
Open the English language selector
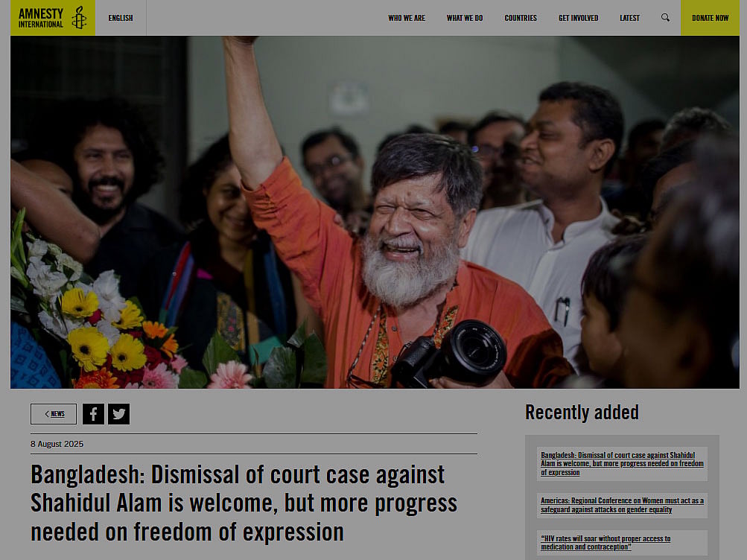point(121,18)
